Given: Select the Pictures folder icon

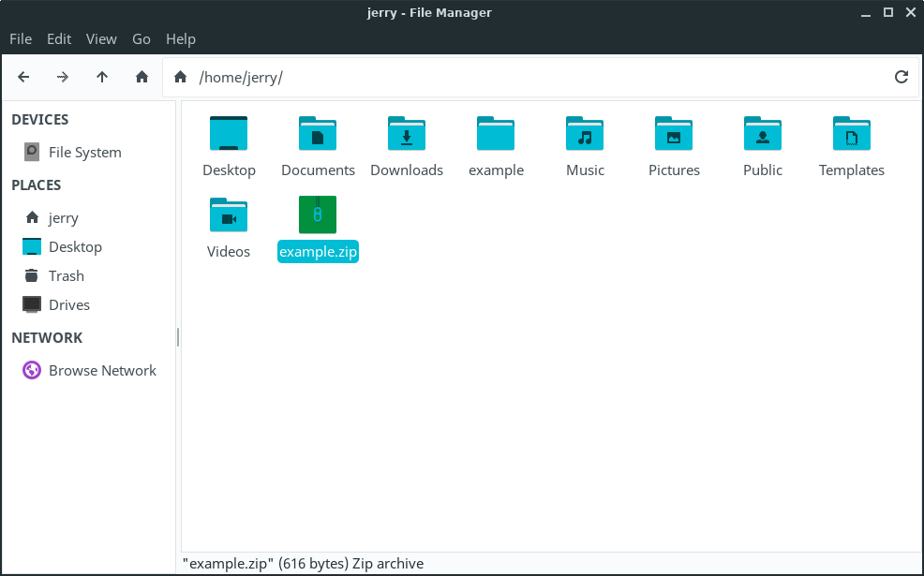Looking at the screenshot, I should [674, 134].
